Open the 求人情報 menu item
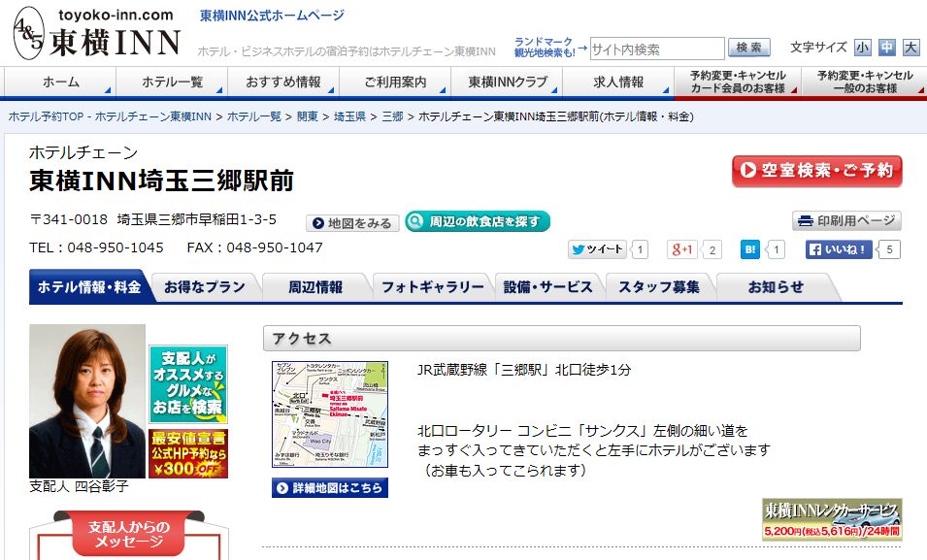This screenshot has width=927, height=560. pos(618,82)
